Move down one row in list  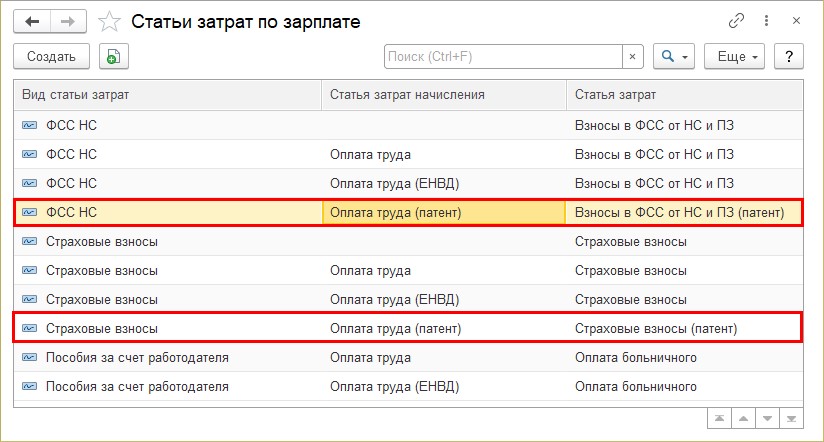click(x=767, y=419)
